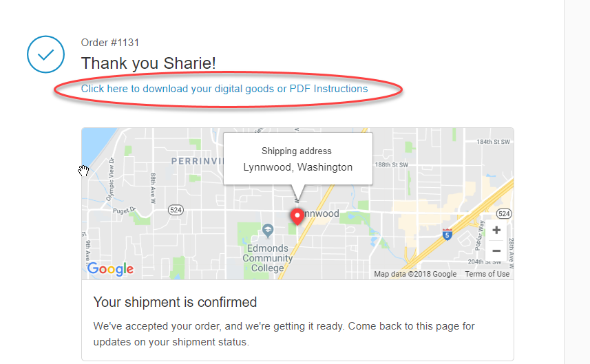Viewport: 590px width, 364px height.
Task: Open the Google logo on the map
Action: [110, 269]
